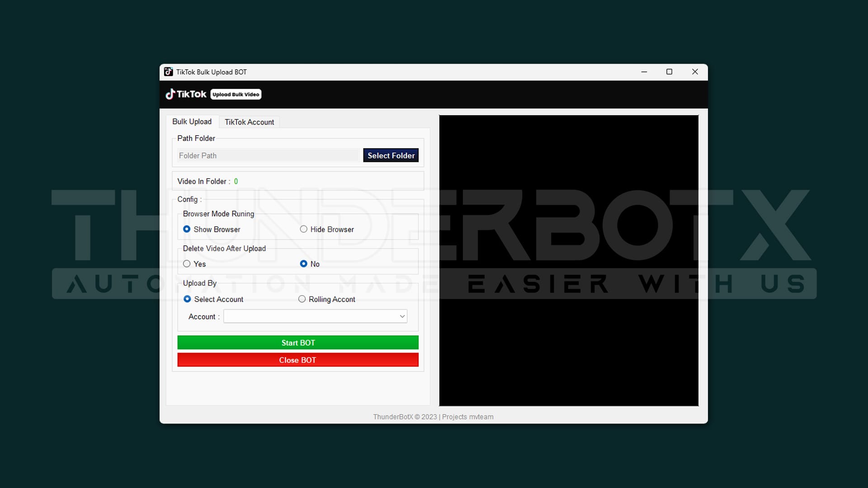Choose Select Account upload mode
Viewport: 868px width, 488px height.
[x=187, y=299]
